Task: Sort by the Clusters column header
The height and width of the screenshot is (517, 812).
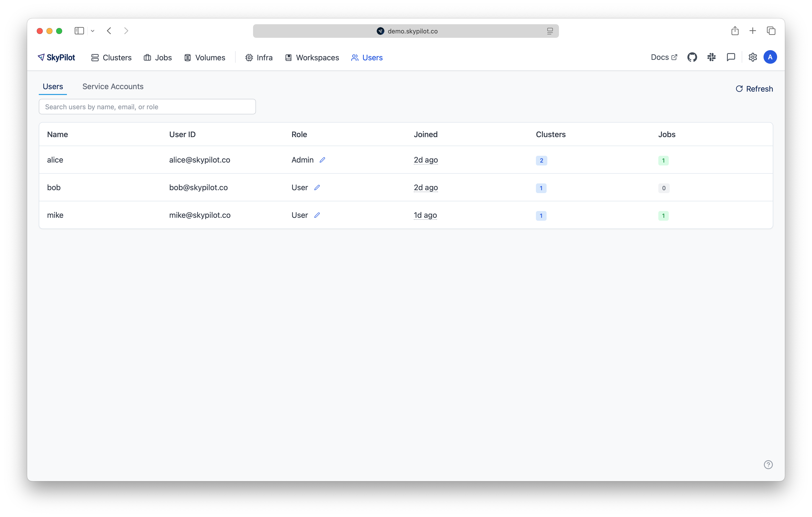Action: [x=551, y=134]
